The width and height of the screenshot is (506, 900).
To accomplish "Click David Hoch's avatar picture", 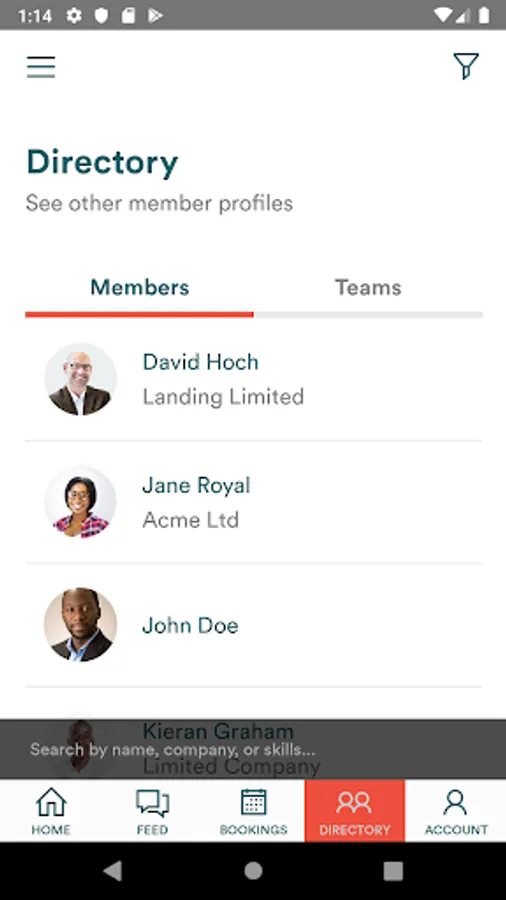I will pyautogui.click(x=80, y=379).
